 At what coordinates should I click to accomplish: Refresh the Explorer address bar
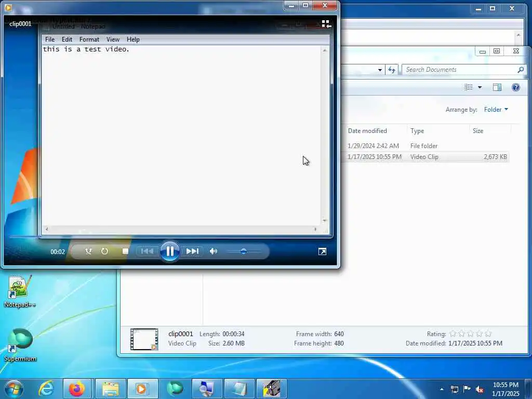point(392,70)
